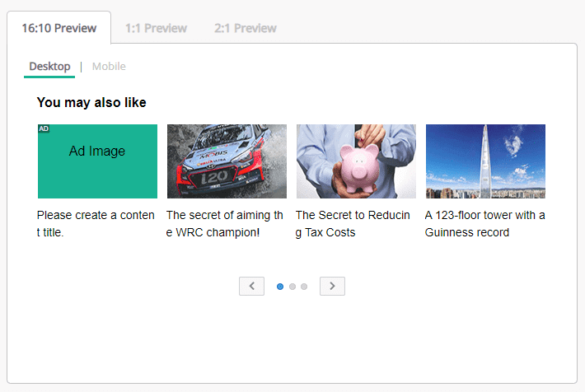Click the next slide arrow button

point(332,286)
